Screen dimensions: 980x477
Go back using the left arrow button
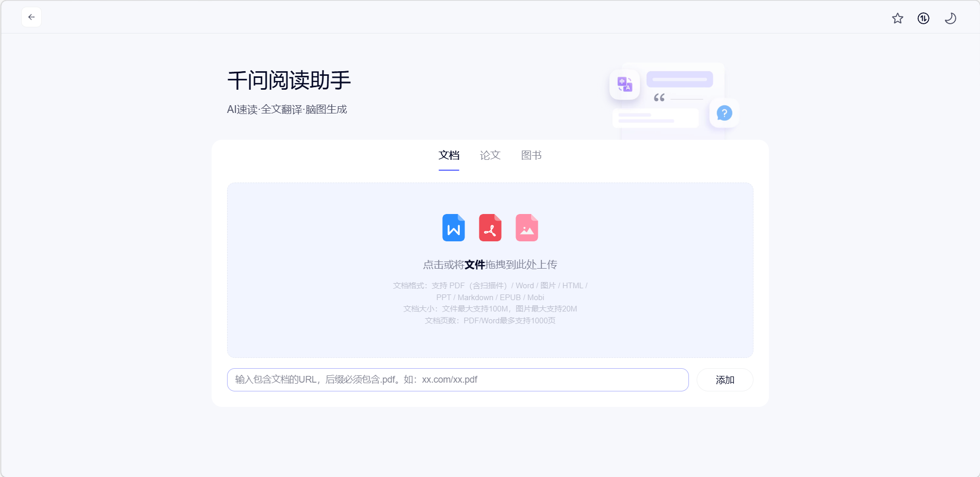point(31,17)
